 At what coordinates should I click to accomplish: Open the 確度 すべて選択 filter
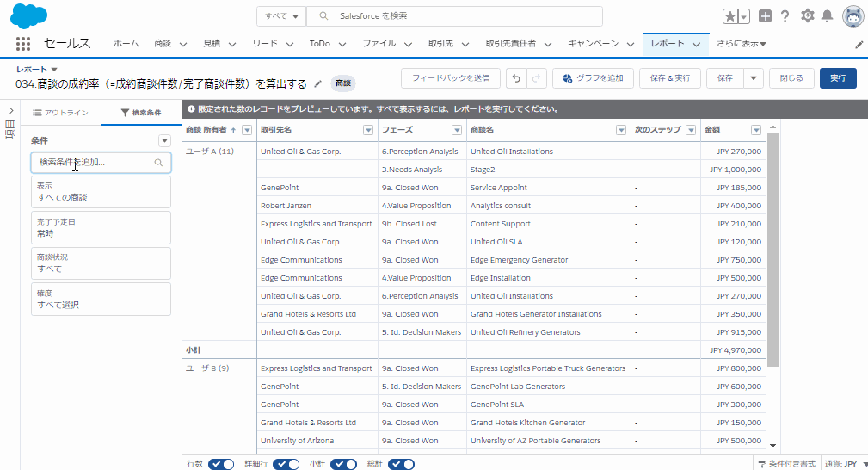click(101, 300)
